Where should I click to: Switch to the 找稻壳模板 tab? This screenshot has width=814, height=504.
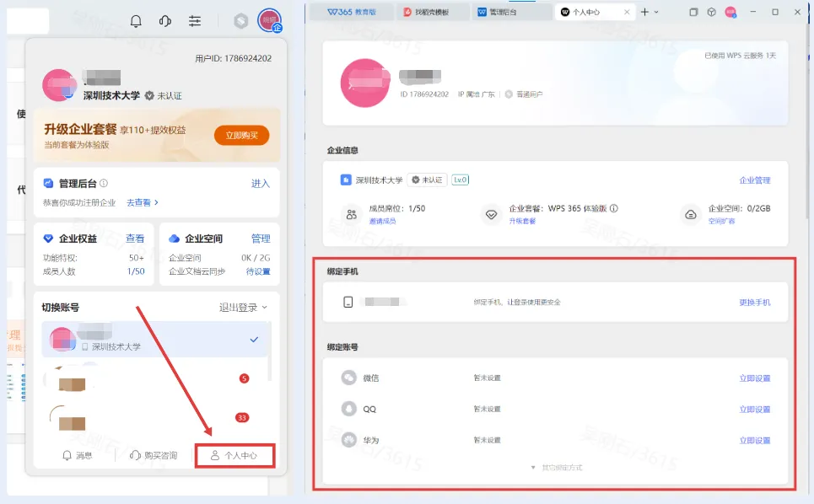[433, 12]
